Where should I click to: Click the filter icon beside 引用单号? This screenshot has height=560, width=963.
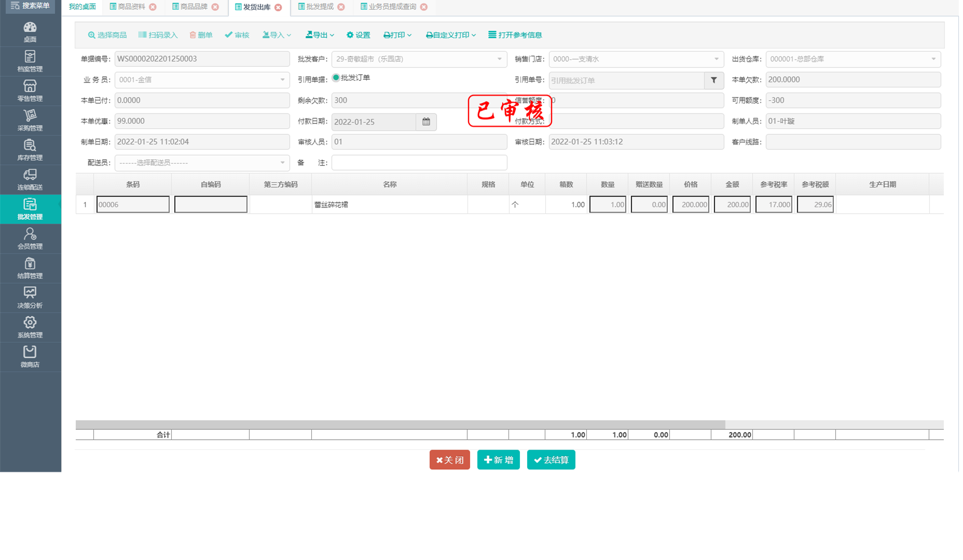[714, 80]
